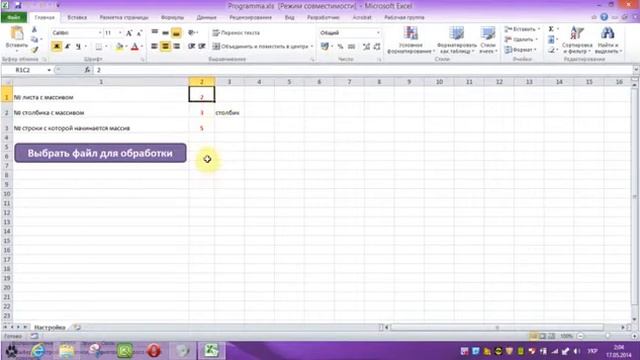The width and height of the screenshot is (640, 360).
Task: Open Conditional Formatting (Условное форматирование)
Action: [x=410, y=40]
